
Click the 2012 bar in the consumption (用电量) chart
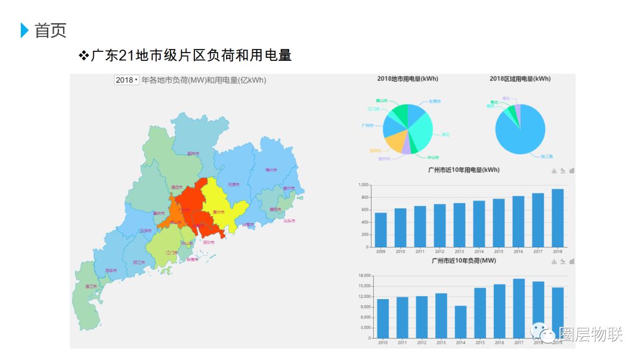click(x=439, y=226)
